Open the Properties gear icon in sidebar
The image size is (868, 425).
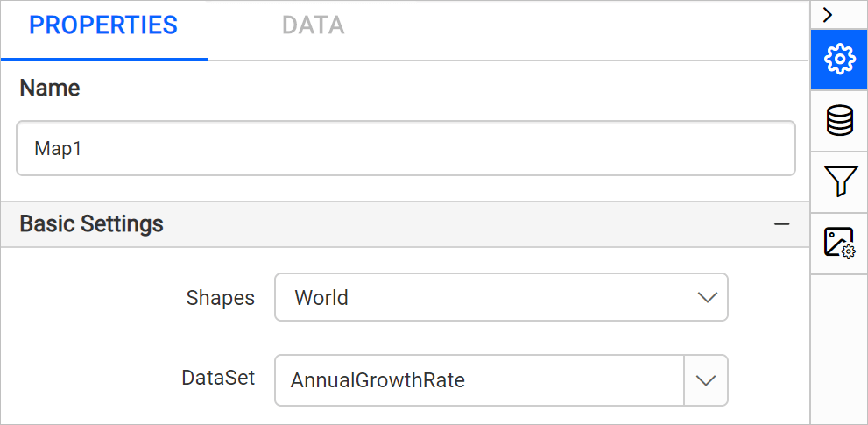pyautogui.click(x=839, y=60)
